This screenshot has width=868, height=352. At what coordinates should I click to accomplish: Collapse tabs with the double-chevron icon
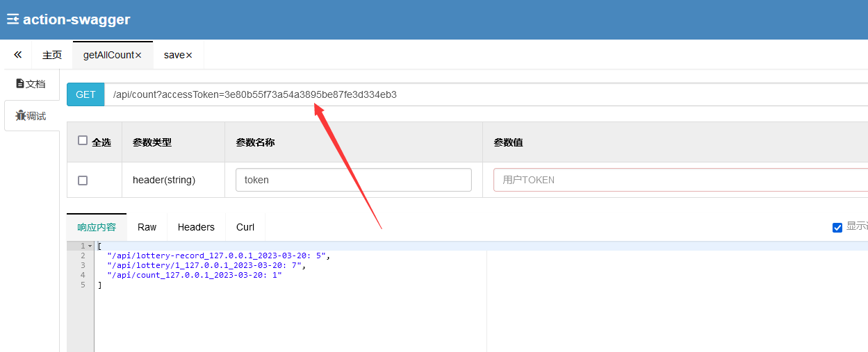point(17,55)
